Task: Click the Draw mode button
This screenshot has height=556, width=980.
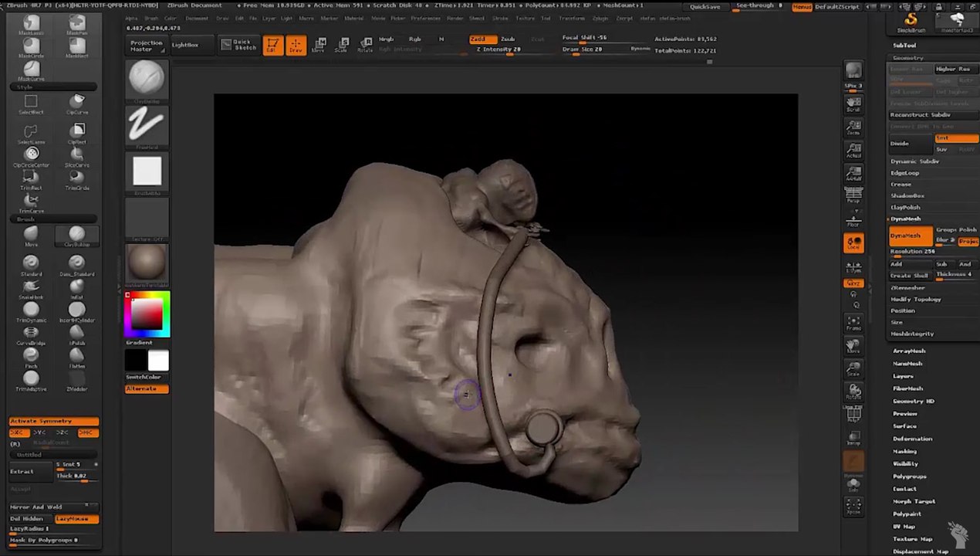Action: click(x=296, y=45)
